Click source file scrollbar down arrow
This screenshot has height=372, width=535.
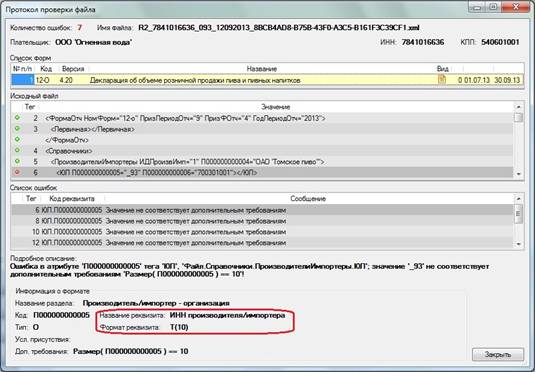click(x=518, y=174)
